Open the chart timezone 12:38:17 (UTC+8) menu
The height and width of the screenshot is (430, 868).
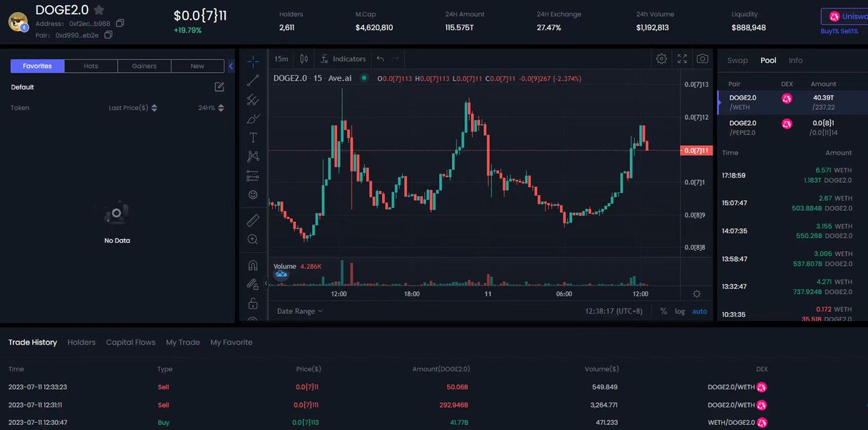[614, 311]
